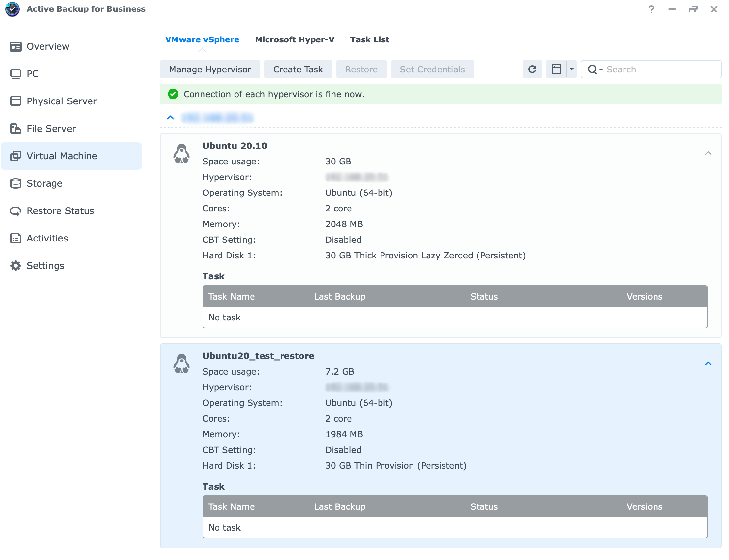Open Settings from the sidebar

tap(71, 266)
